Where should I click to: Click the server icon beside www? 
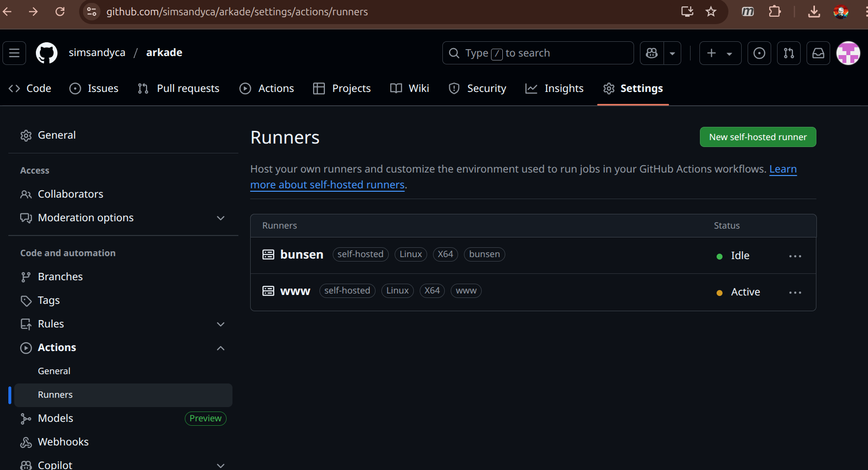click(268, 291)
